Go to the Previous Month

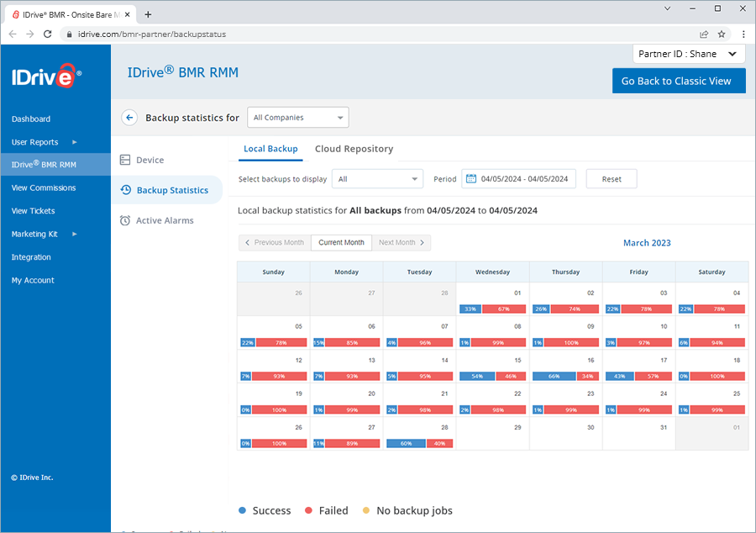275,243
